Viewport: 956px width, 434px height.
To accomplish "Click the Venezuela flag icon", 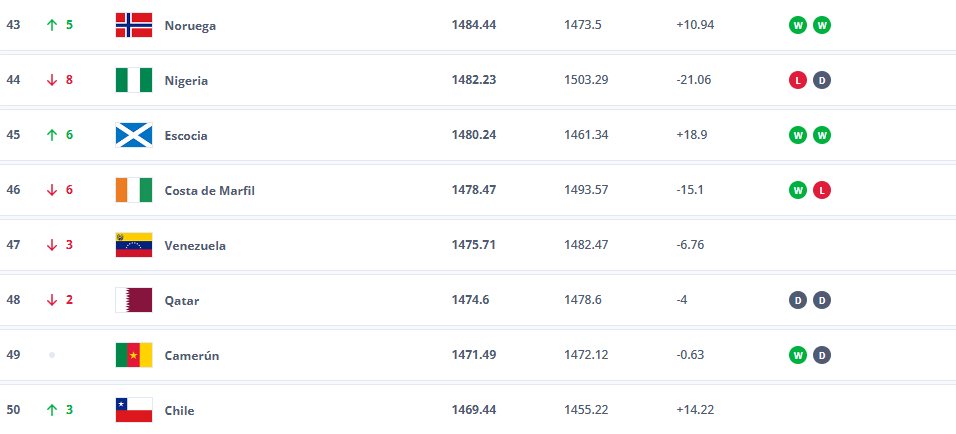I will [134, 245].
